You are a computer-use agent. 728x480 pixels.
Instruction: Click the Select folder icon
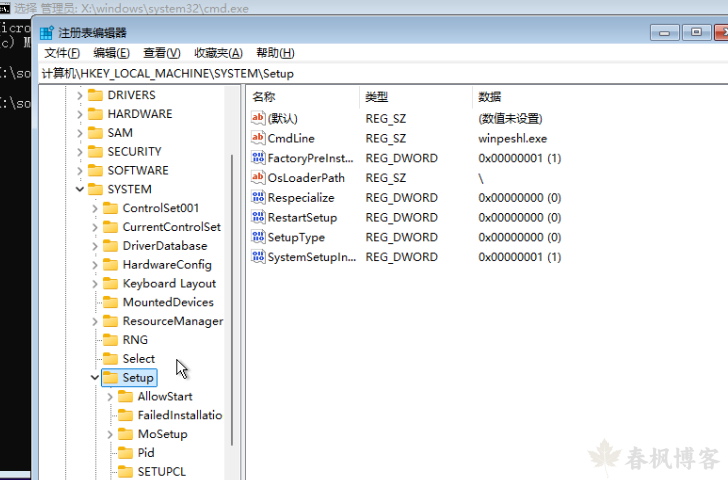pyautogui.click(x=110, y=359)
